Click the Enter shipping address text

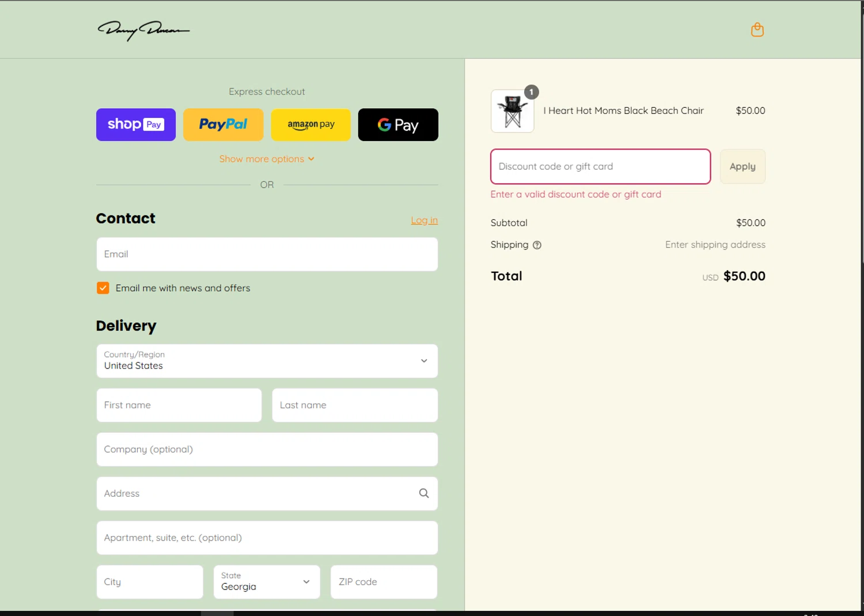[715, 245]
